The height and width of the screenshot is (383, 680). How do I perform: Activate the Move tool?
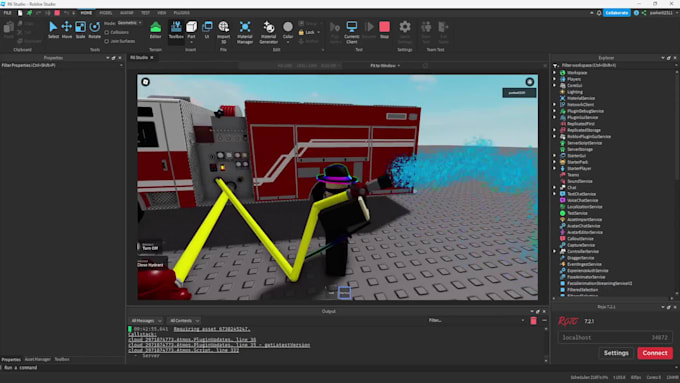[67, 30]
